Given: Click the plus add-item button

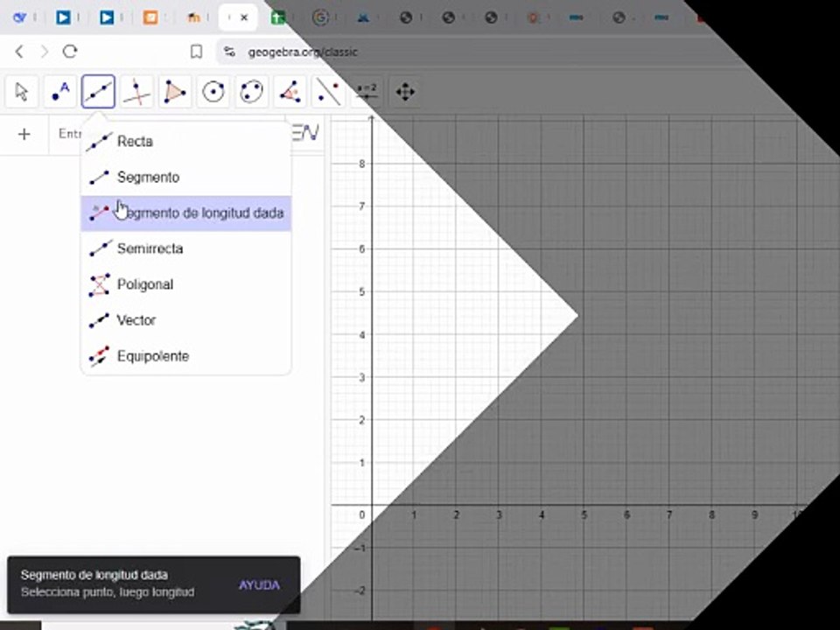Looking at the screenshot, I should pyautogui.click(x=24, y=134).
